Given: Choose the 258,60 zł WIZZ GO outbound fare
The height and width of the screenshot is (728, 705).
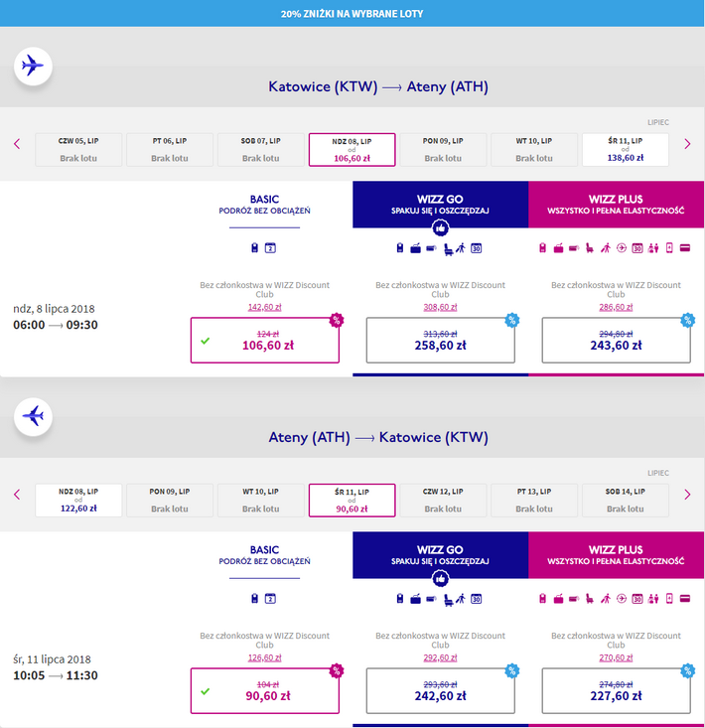Looking at the screenshot, I should pos(440,341).
